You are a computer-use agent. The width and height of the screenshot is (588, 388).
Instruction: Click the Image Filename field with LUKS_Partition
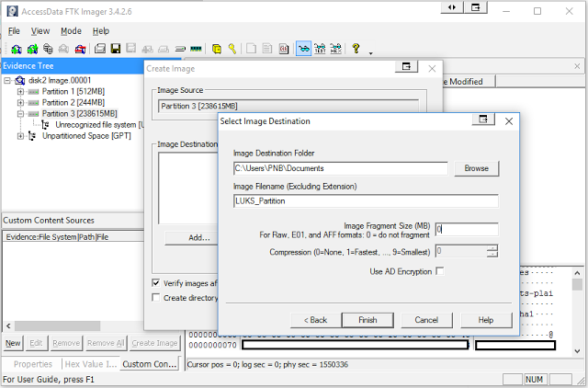point(366,201)
